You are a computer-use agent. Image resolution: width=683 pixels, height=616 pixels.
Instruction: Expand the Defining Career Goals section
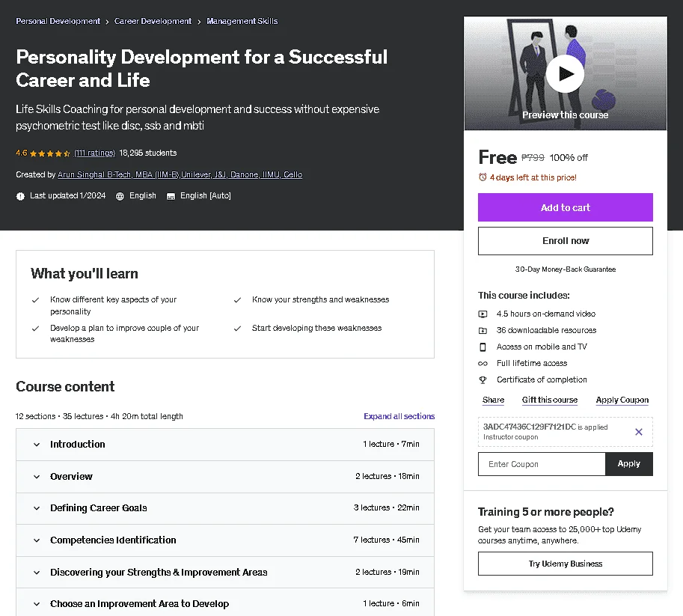point(225,508)
